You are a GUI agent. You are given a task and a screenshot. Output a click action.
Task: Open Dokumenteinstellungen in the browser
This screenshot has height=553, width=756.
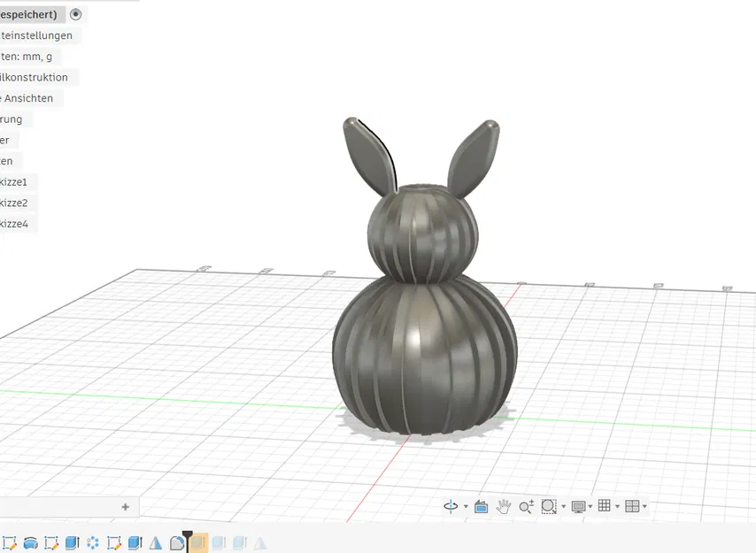tap(35, 35)
